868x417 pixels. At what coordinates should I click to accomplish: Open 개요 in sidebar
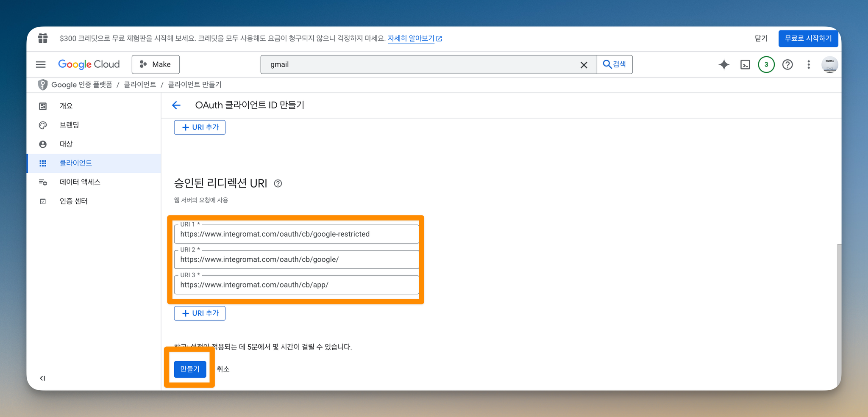(x=94, y=106)
